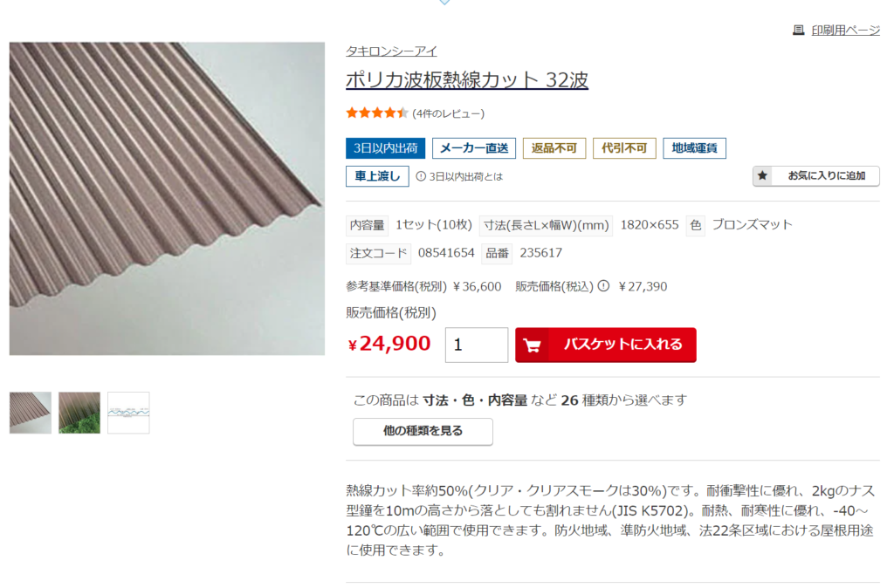Viewport: 894px width, 588px height.
Task: Click info icon beside 3日以内出荷とは
Action: pyautogui.click(x=421, y=176)
